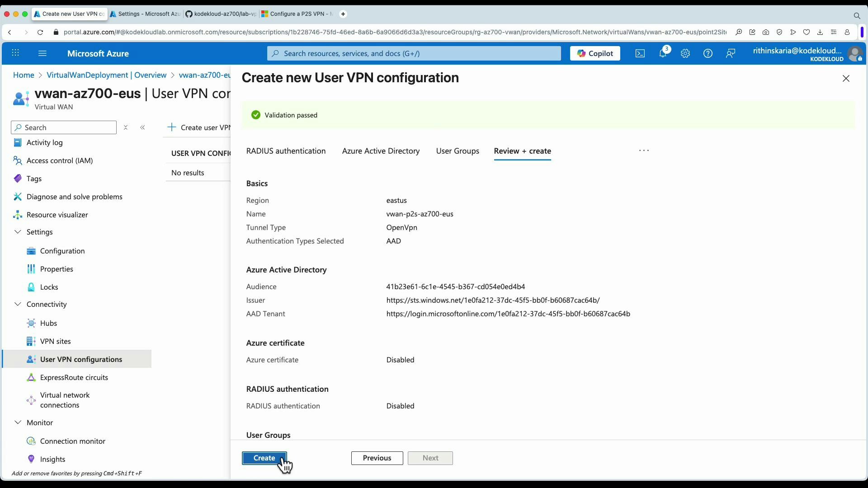The width and height of the screenshot is (868, 488).
Task: Open the notifications bell panel
Action: (x=663, y=53)
